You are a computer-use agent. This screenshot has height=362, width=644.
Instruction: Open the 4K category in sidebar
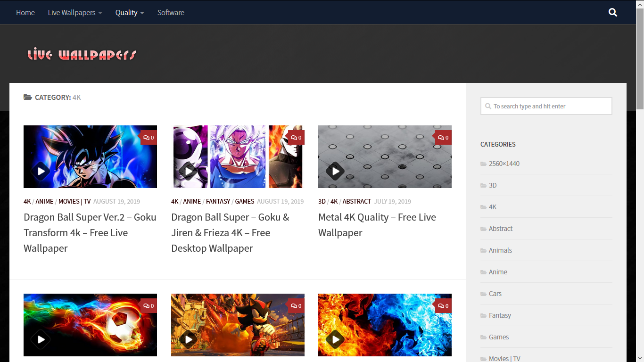click(x=493, y=207)
